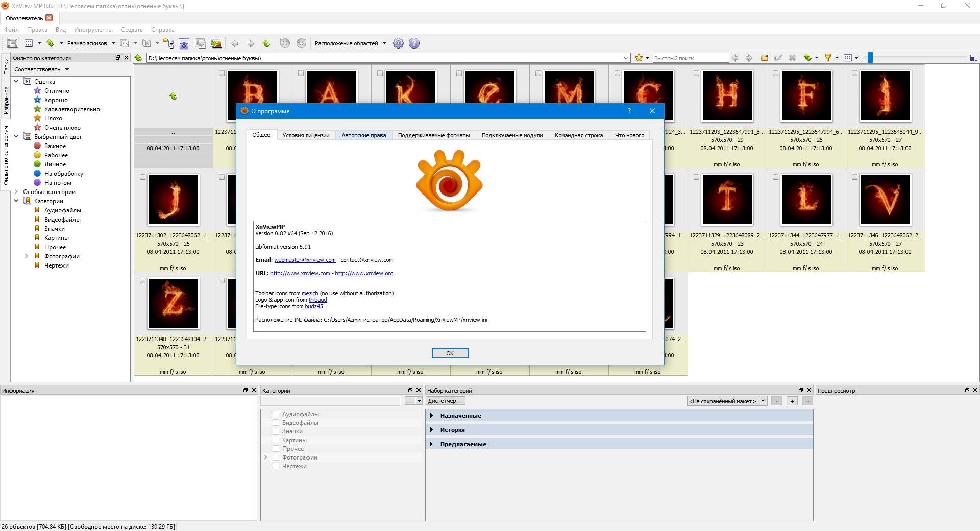Switch to the Поддерживаемые форматы tab
980x531 pixels.
434,135
